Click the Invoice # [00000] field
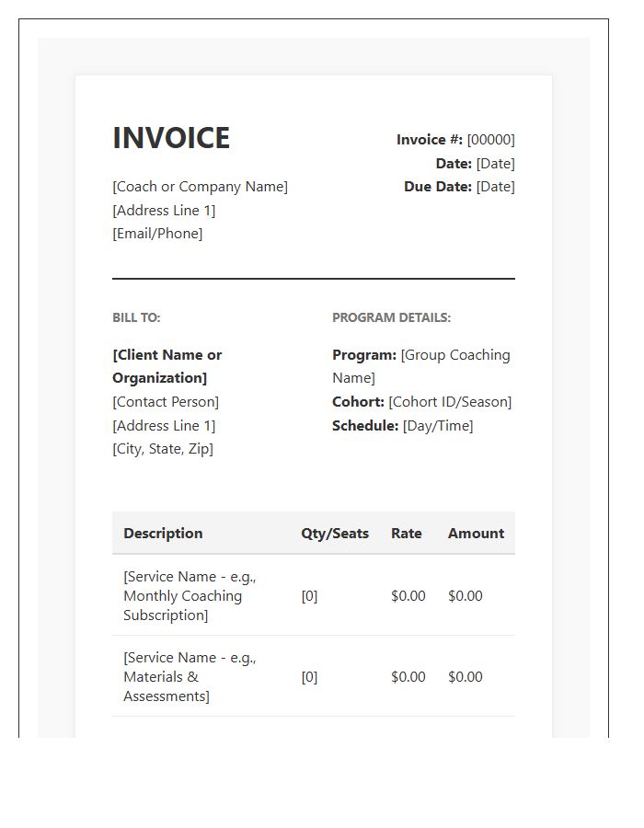 point(455,140)
